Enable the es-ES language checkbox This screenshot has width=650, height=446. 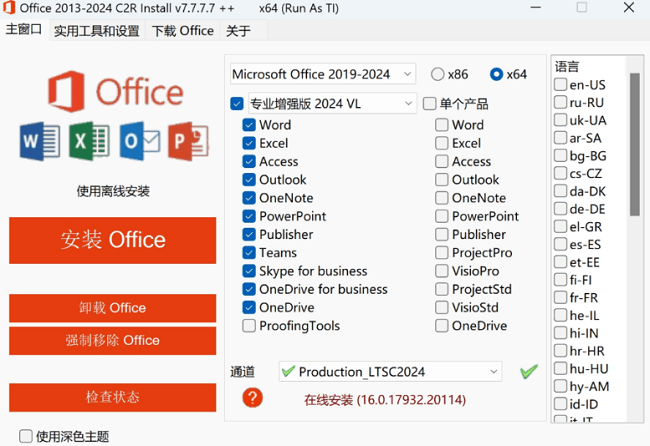pos(560,244)
